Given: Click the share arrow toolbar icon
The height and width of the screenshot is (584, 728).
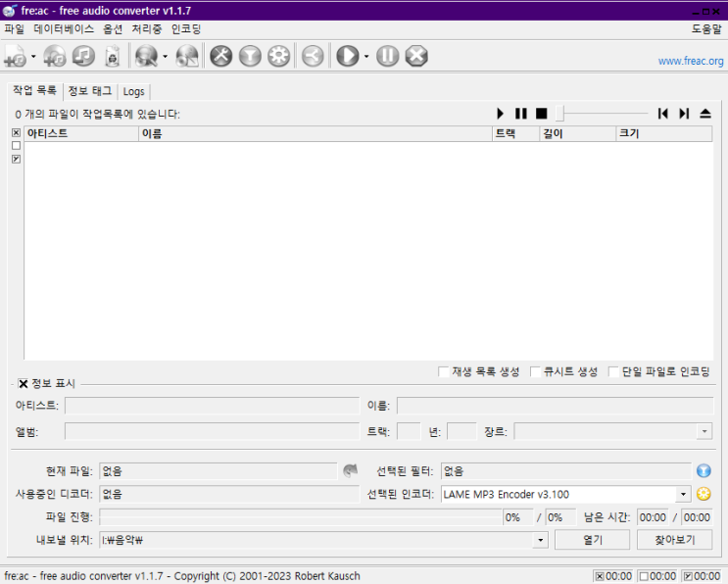Looking at the screenshot, I should pos(313,56).
